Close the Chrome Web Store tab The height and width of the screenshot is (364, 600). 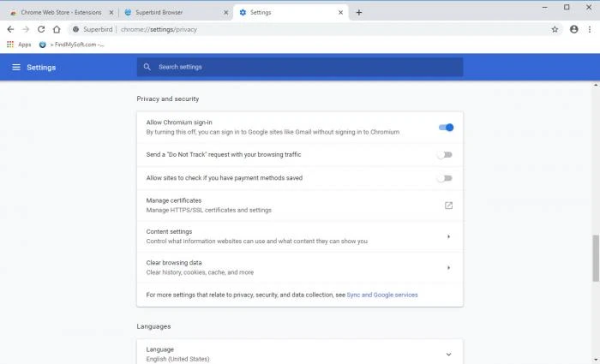click(111, 13)
